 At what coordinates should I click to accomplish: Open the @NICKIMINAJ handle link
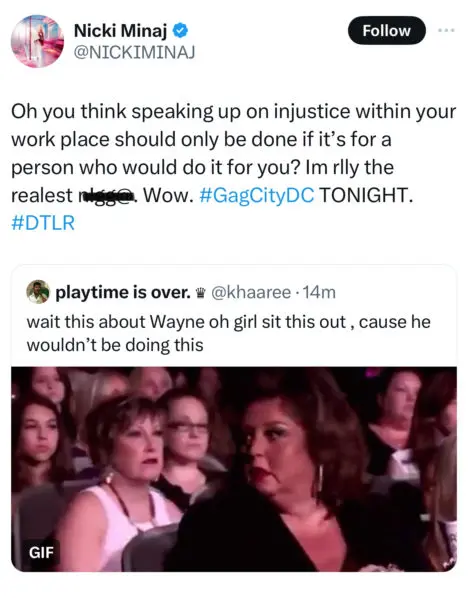pyautogui.click(x=134, y=52)
